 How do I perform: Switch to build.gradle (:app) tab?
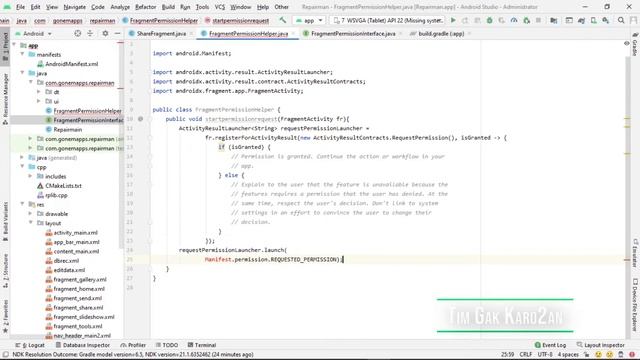(441, 33)
